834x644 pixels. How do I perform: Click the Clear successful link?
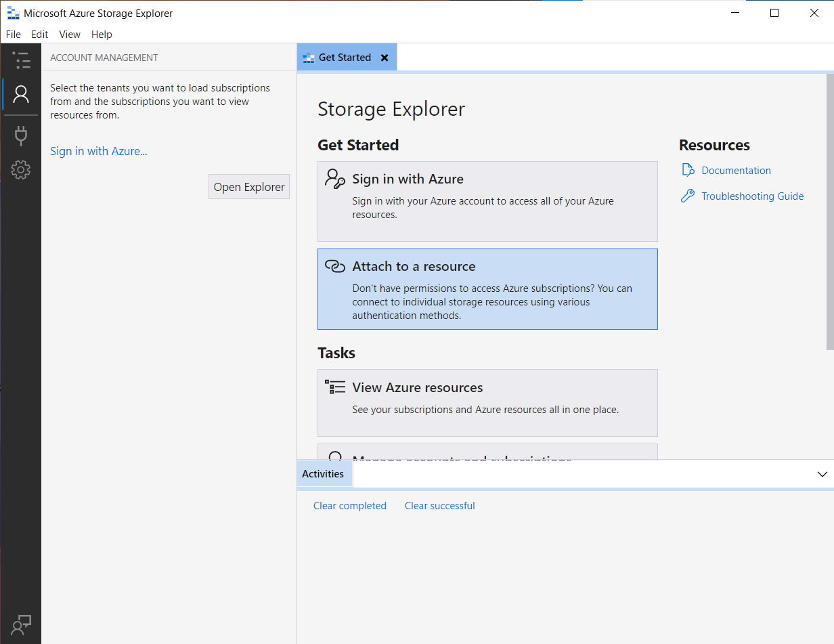click(x=440, y=506)
